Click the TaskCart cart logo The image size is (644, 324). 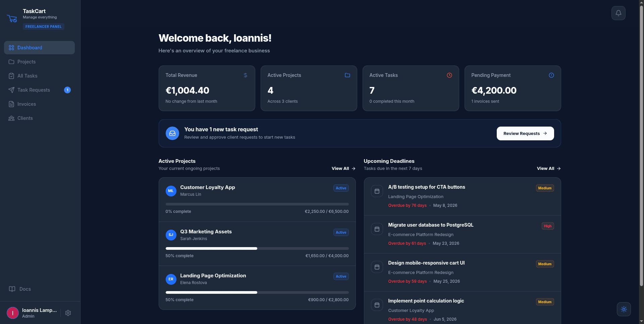click(x=12, y=18)
